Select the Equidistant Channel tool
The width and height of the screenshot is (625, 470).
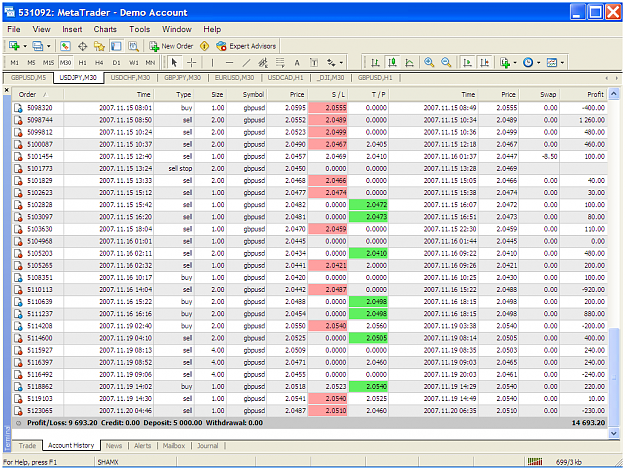point(263,63)
